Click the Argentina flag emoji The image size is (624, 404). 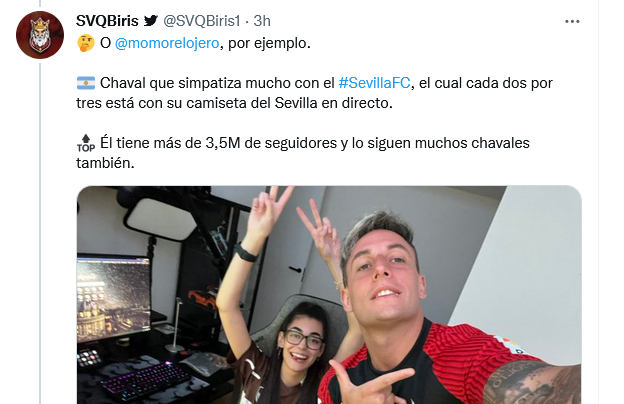pos(86,83)
